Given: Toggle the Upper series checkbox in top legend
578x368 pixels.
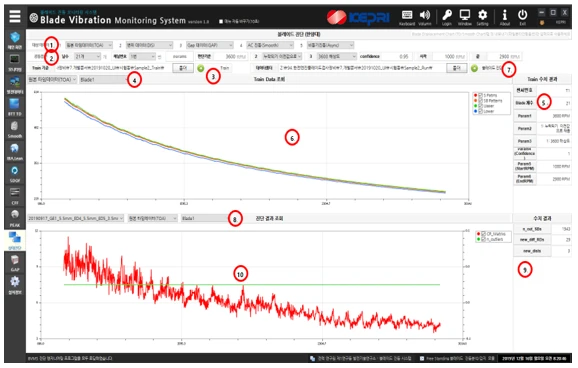Looking at the screenshot, I should tap(480, 106).
